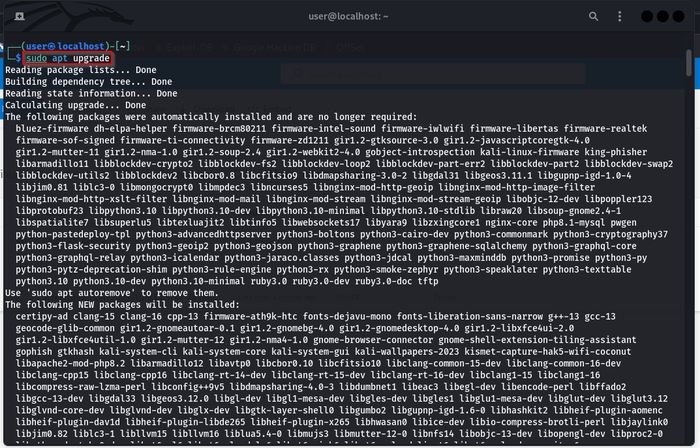Click package name php8.1-mysql
The image size is (700, 448).
pos(574,223)
